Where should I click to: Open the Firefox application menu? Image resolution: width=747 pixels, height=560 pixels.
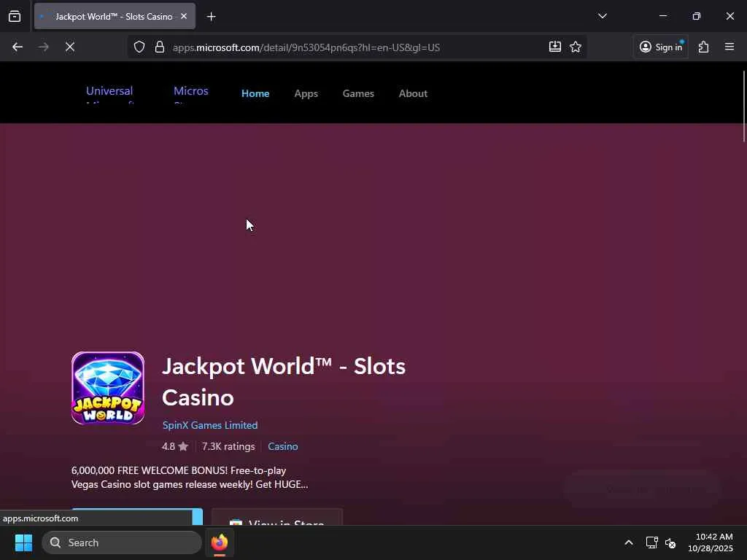pyautogui.click(x=729, y=47)
